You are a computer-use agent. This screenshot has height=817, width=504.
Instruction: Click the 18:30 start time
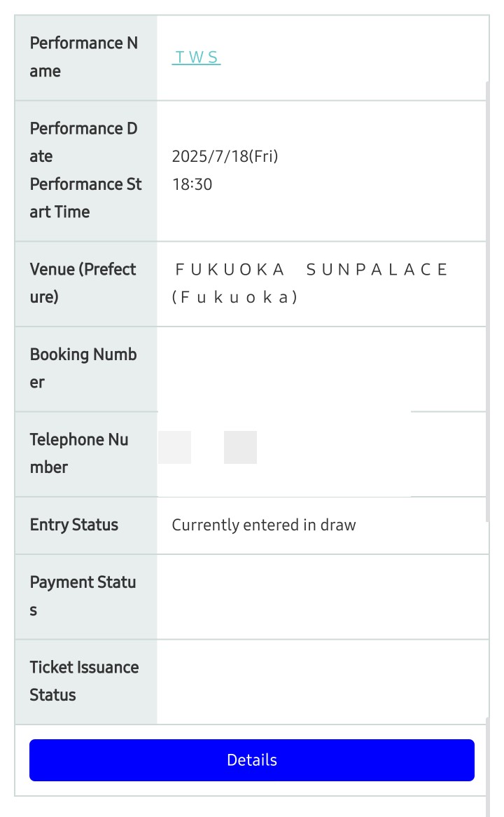[x=192, y=184]
